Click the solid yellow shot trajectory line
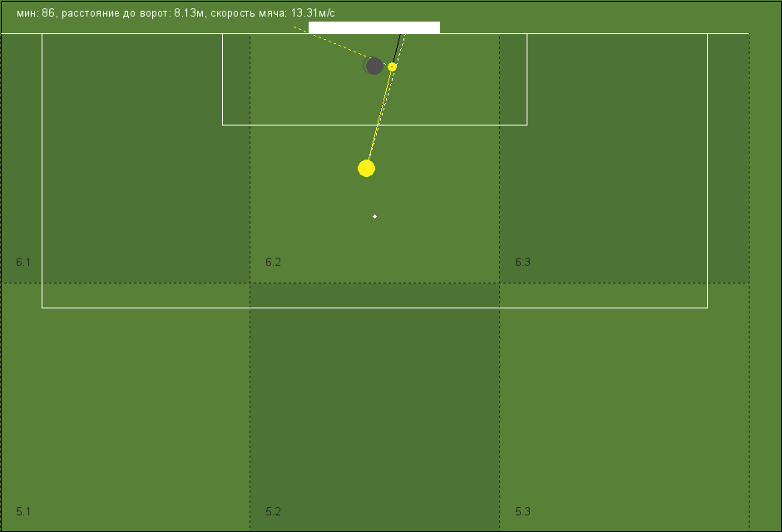 [x=380, y=114]
